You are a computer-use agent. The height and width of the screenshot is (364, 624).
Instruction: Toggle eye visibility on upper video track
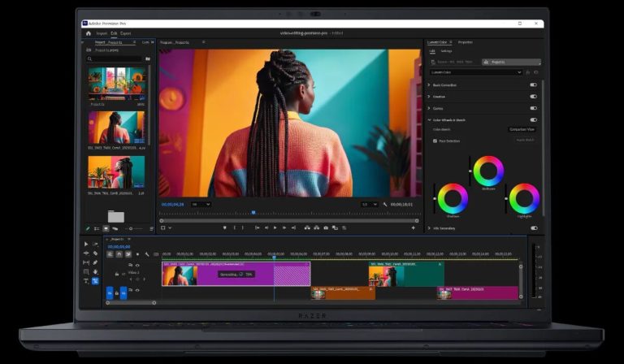click(x=137, y=266)
